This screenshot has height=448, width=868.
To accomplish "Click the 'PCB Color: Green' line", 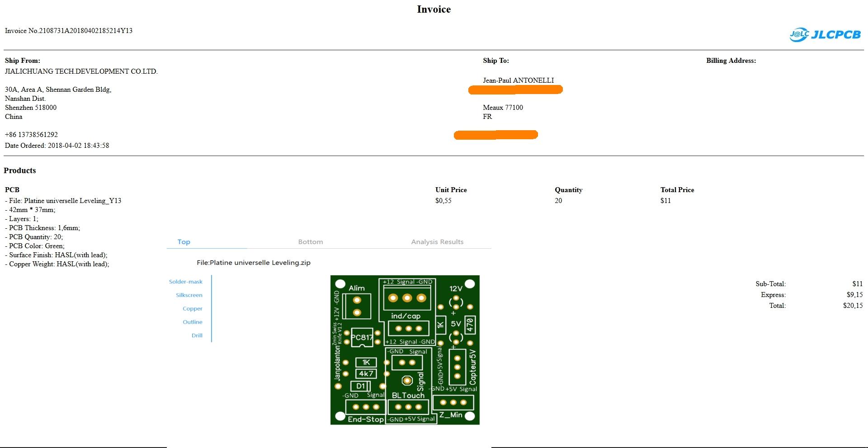I will point(35,246).
